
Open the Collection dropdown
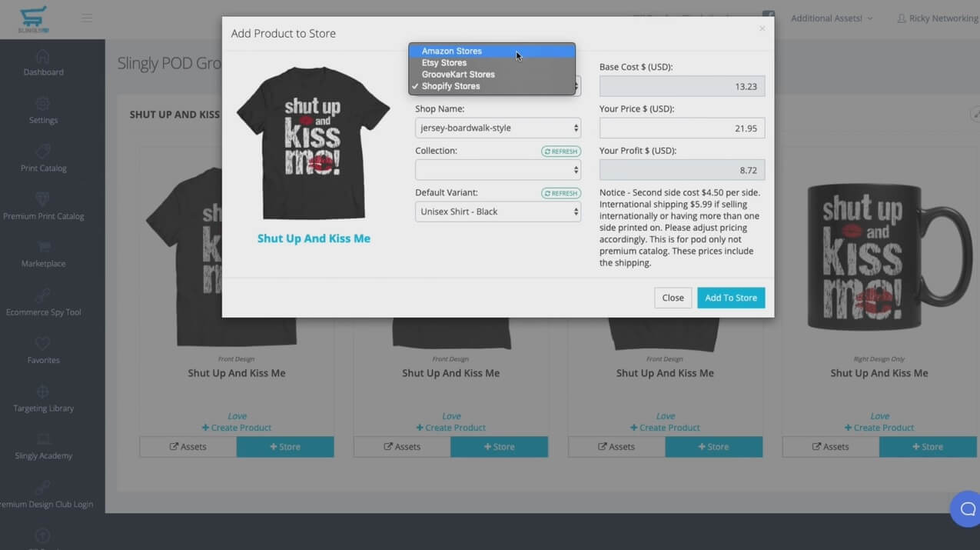(497, 169)
